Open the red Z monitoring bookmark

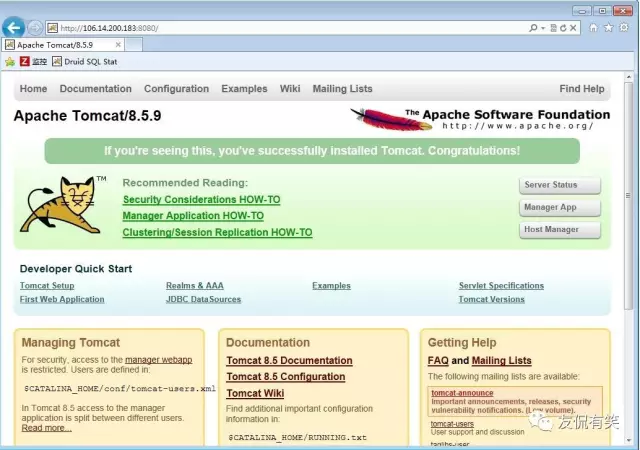(33, 62)
